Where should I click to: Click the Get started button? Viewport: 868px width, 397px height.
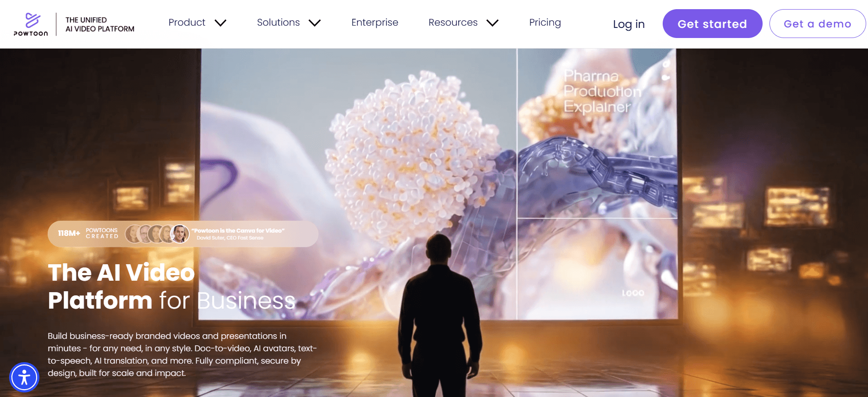point(712,24)
